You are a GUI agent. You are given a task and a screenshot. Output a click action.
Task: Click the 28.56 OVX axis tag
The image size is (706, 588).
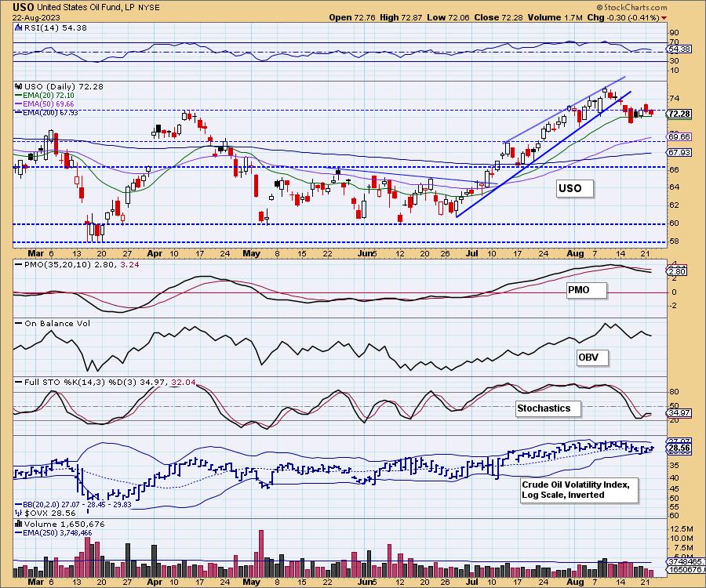click(679, 448)
